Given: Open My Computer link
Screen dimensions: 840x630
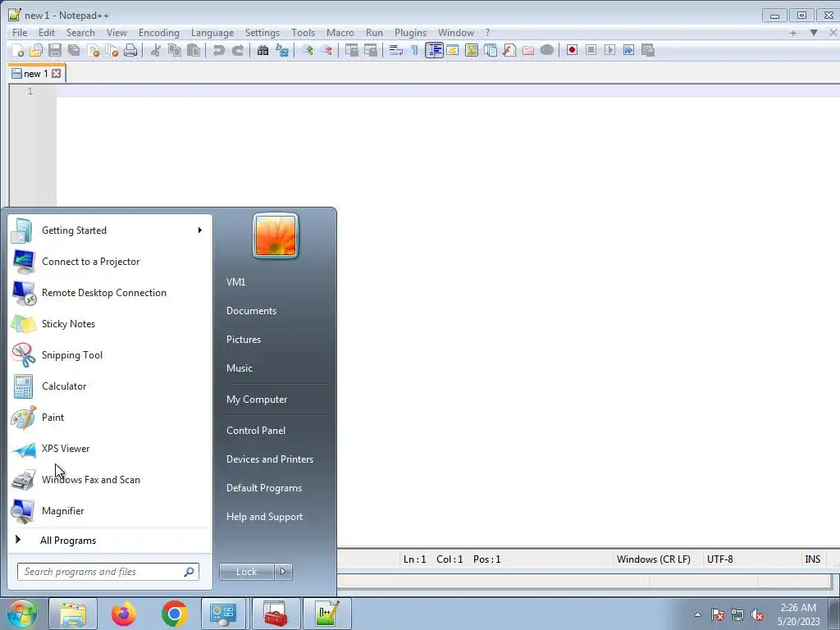Looking at the screenshot, I should coord(257,399).
